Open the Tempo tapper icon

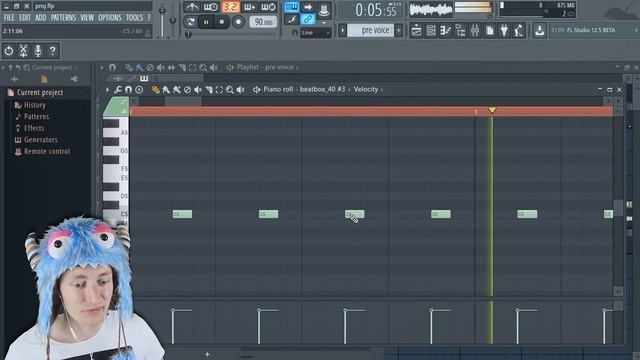click(x=519, y=30)
